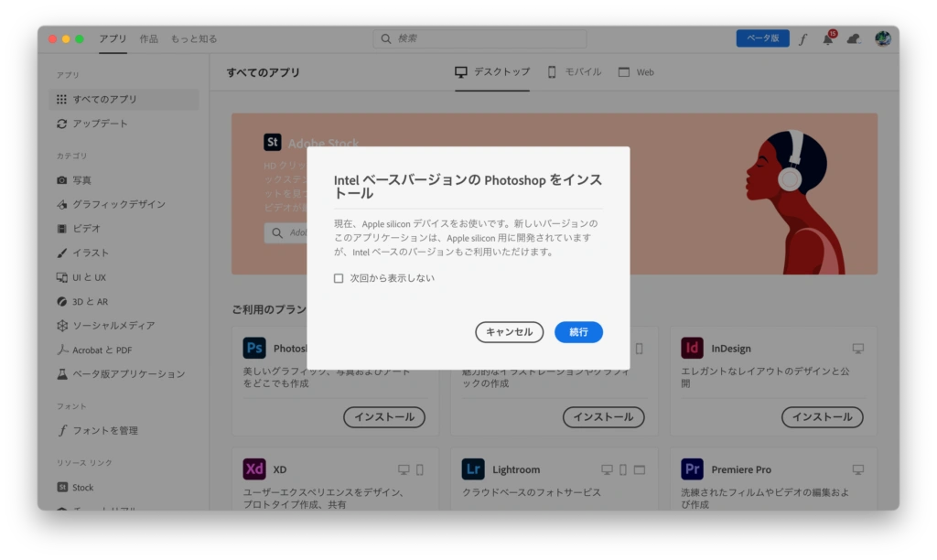Click the banner search magnifier icon
Screen dimensions: 937x560
click(x=277, y=233)
